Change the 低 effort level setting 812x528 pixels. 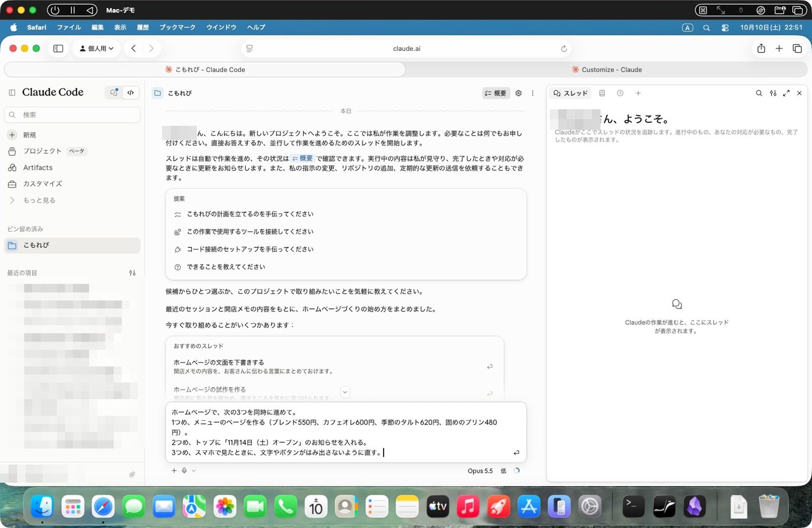pos(503,471)
